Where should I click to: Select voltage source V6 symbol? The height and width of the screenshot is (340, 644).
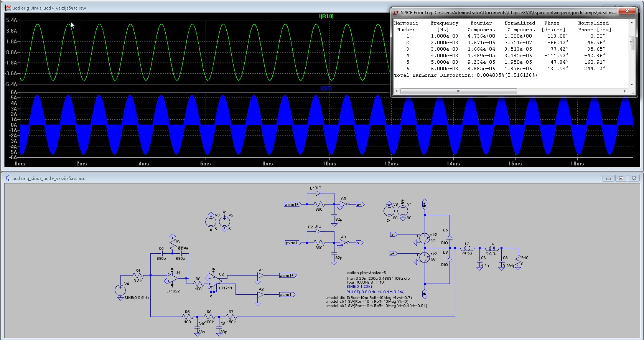pyautogui.click(x=389, y=210)
